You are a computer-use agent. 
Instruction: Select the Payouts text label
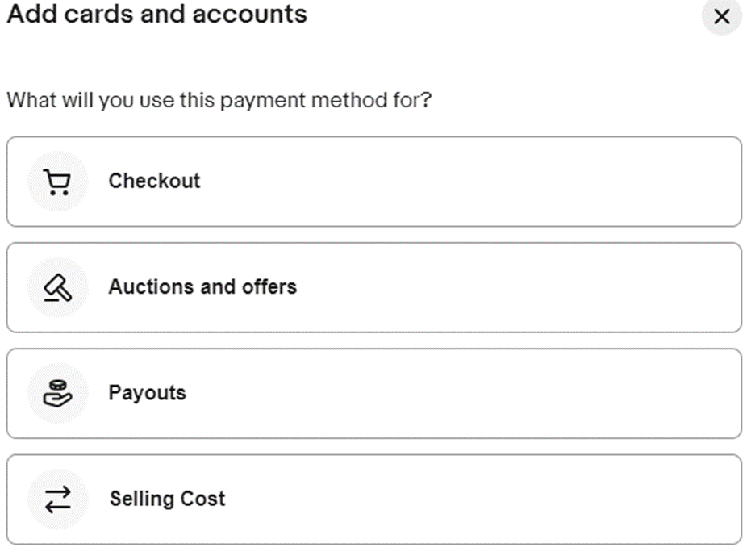tap(147, 393)
